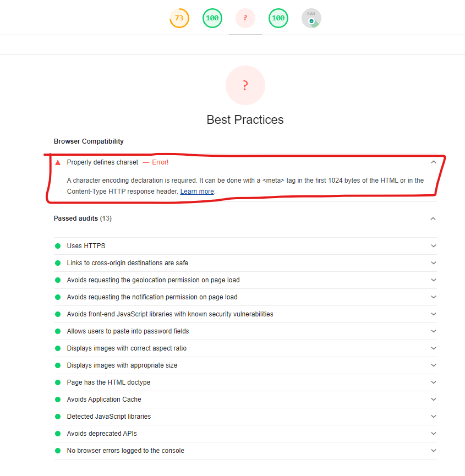465x476 pixels.
Task: Select the Best Practices question mark gauge
Action: (x=245, y=18)
